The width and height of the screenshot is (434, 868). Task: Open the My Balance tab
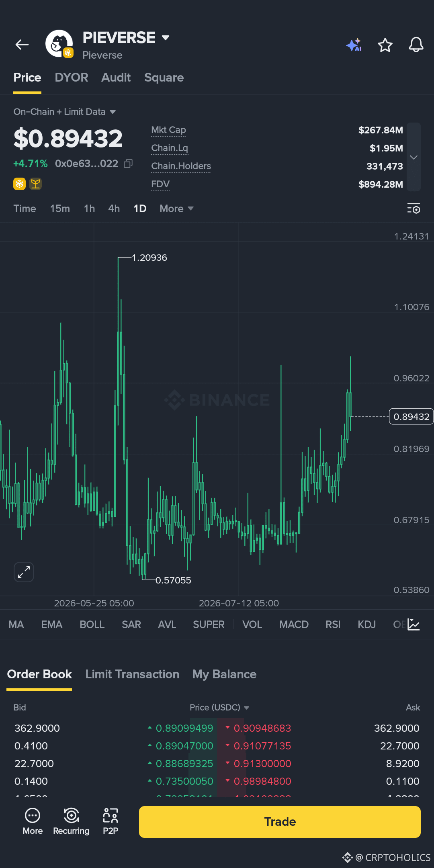[224, 674]
